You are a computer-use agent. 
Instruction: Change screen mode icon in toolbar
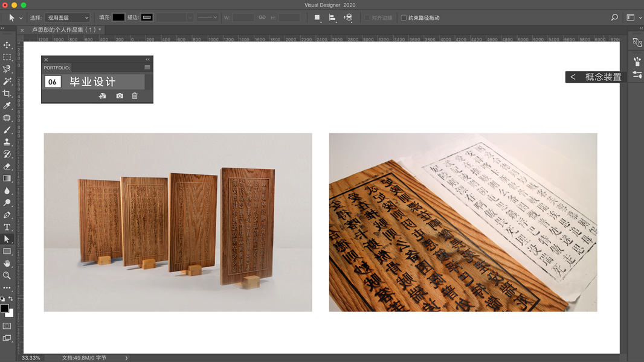coord(7,338)
